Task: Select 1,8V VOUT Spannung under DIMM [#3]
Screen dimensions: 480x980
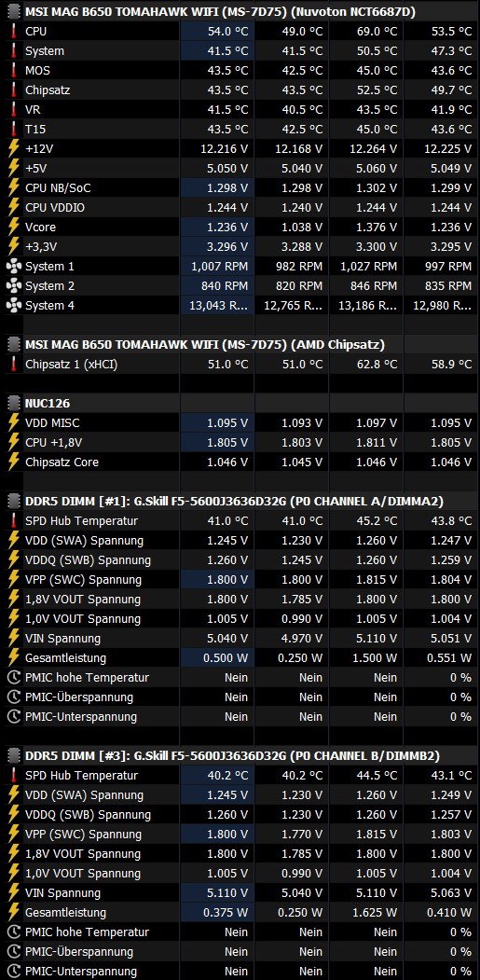Action: pos(83,854)
